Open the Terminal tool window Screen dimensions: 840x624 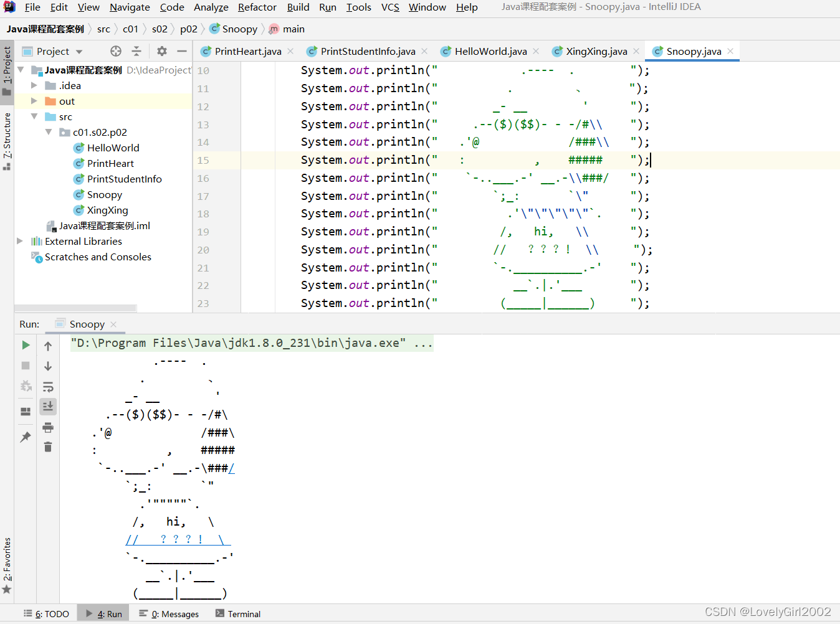pyautogui.click(x=238, y=613)
